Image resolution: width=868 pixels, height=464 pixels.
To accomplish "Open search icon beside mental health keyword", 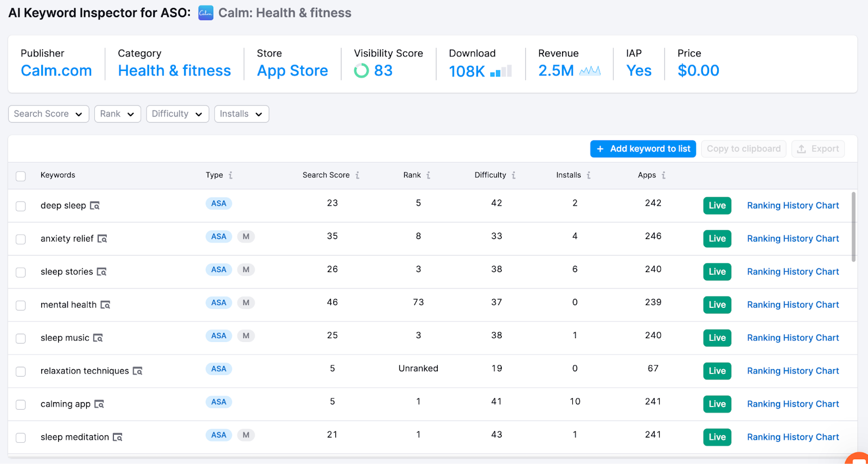I will click(x=106, y=305).
